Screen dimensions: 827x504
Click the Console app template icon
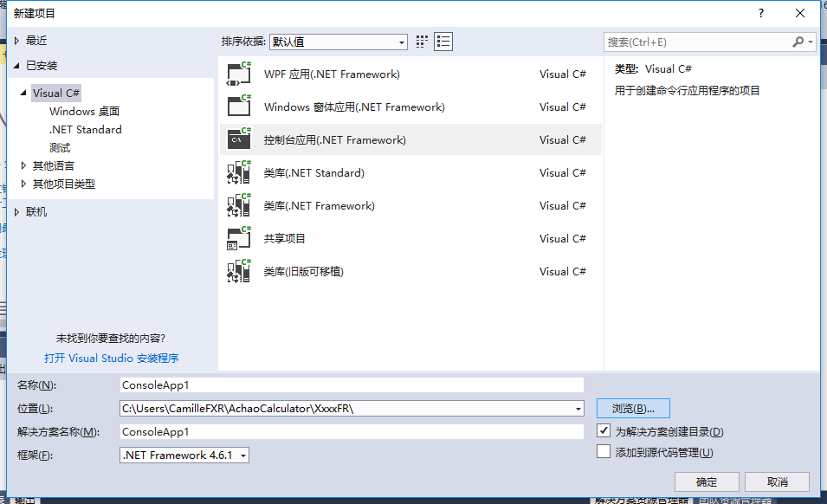click(238, 139)
